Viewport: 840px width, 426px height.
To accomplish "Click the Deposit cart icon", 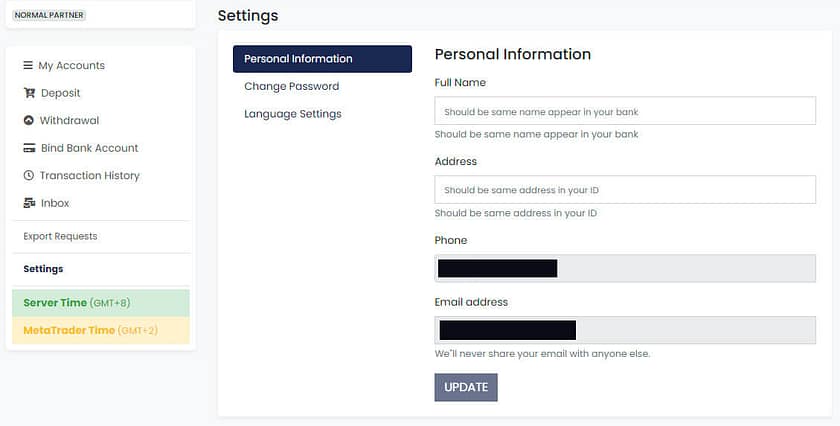I will [x=29, y=93].
